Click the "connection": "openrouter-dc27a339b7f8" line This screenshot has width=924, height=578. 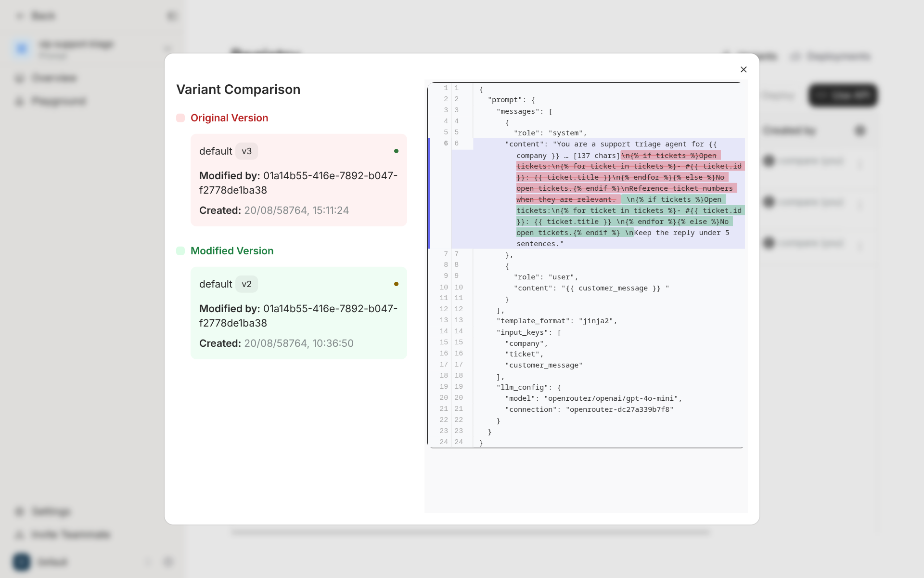(x=589, y=409)
